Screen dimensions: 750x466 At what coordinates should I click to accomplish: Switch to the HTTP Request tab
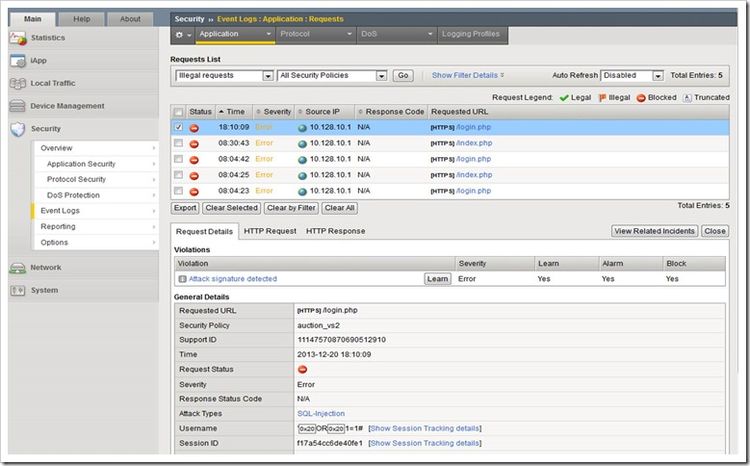pyautogui.click(x=272, y=231)
